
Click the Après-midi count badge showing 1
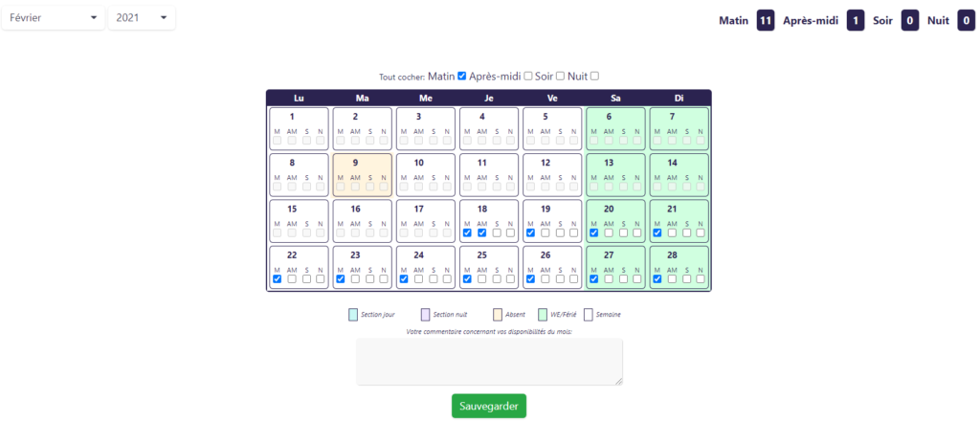click(x=856, y=21)
